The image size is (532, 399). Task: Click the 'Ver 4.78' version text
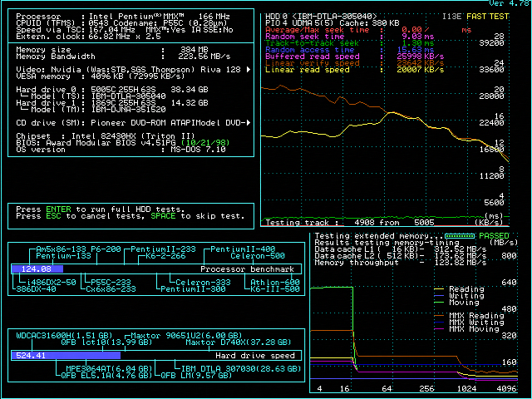509,3
